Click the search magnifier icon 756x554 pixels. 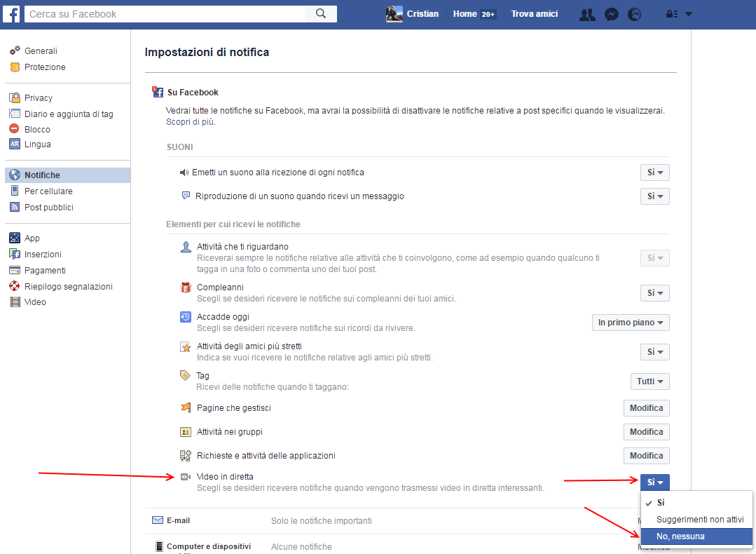[x=321, y=14]
